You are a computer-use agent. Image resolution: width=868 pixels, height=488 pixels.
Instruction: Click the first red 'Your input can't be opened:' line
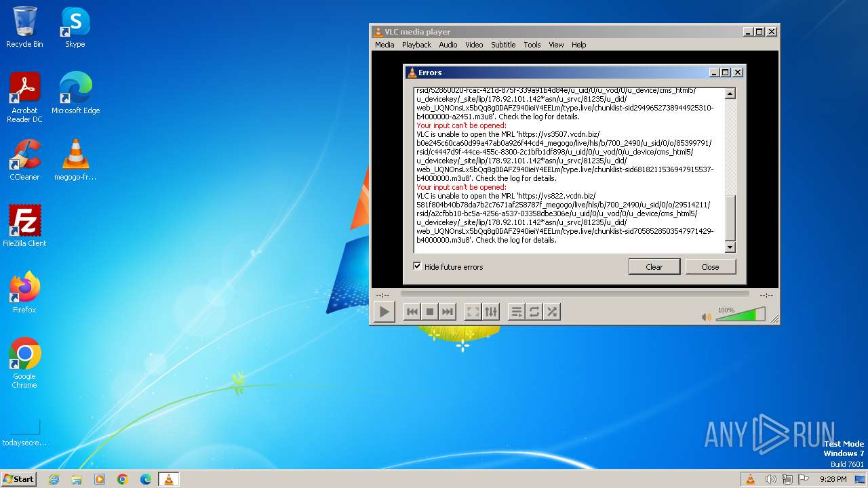461,125
